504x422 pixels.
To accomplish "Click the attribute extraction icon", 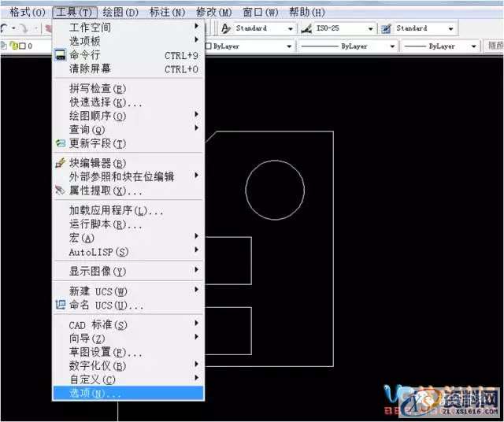I will tap(60, 191).
